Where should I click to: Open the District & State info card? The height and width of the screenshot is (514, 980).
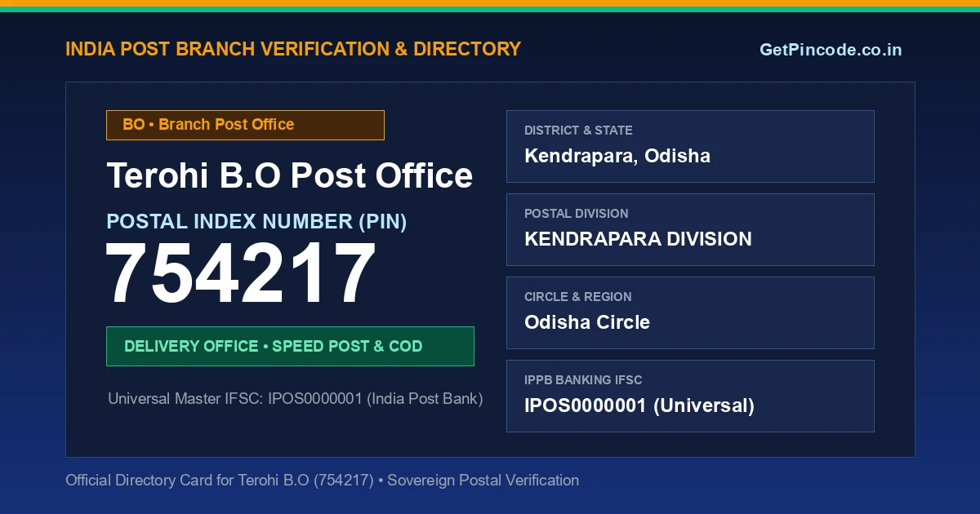click(x=690, y=146)
